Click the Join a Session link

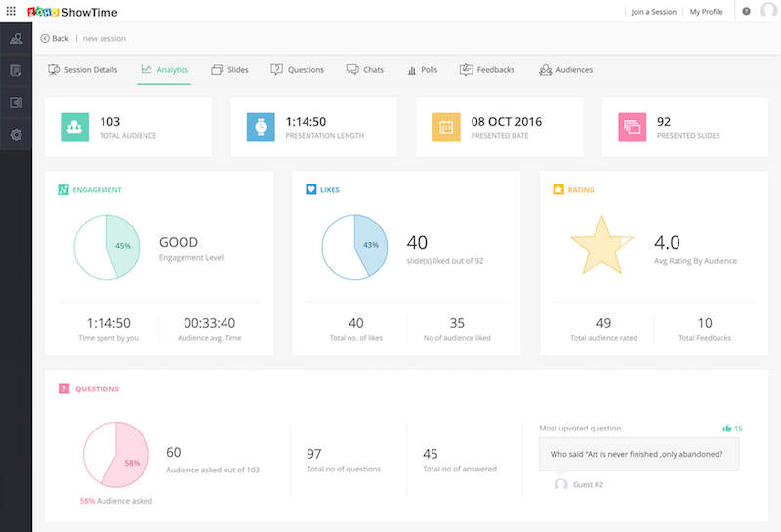(653, 12)
